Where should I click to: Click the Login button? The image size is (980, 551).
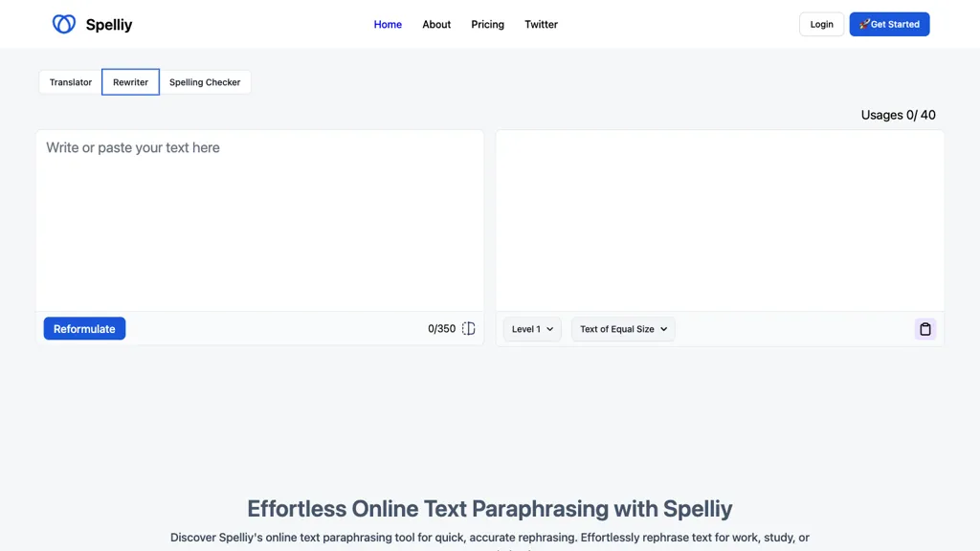pos(821,24)
